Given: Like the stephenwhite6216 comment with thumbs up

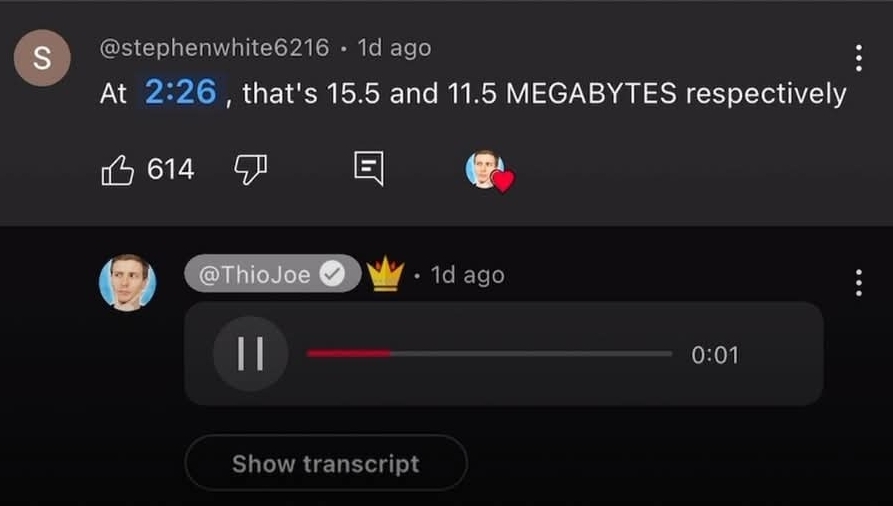Looking at the screenshot, I should pos(117,170).
